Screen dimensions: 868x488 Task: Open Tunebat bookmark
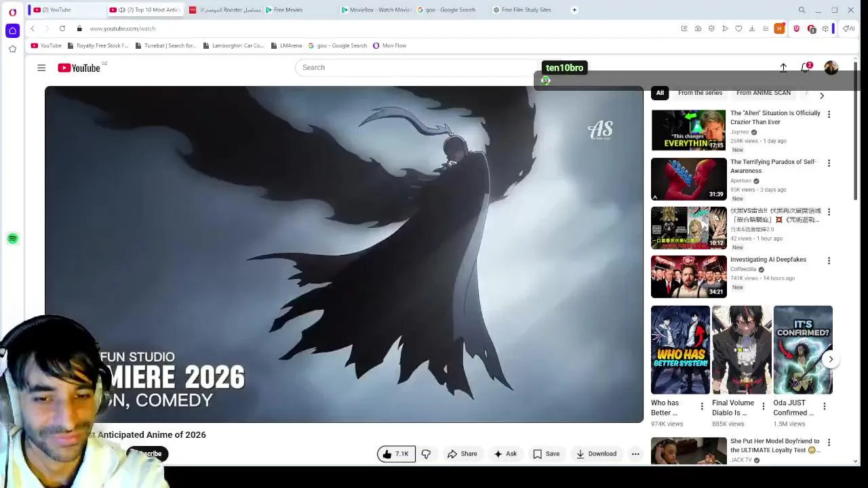(165, 45)
